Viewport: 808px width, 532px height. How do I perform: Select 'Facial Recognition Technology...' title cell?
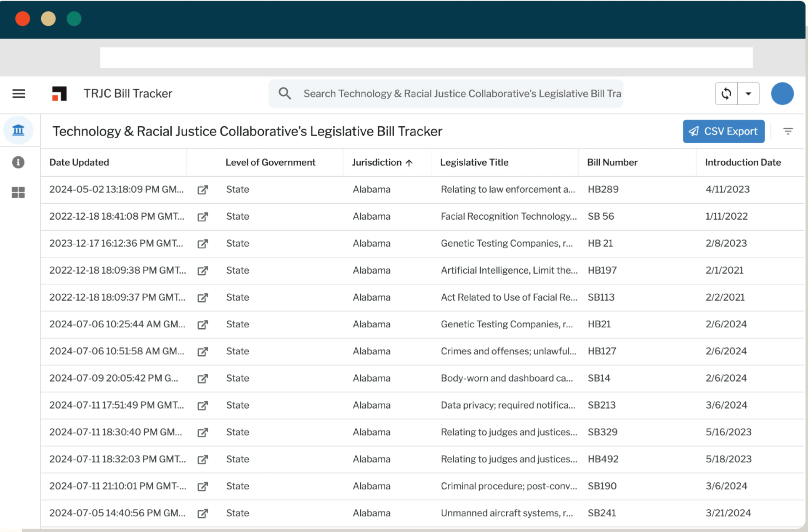[509, 216]
